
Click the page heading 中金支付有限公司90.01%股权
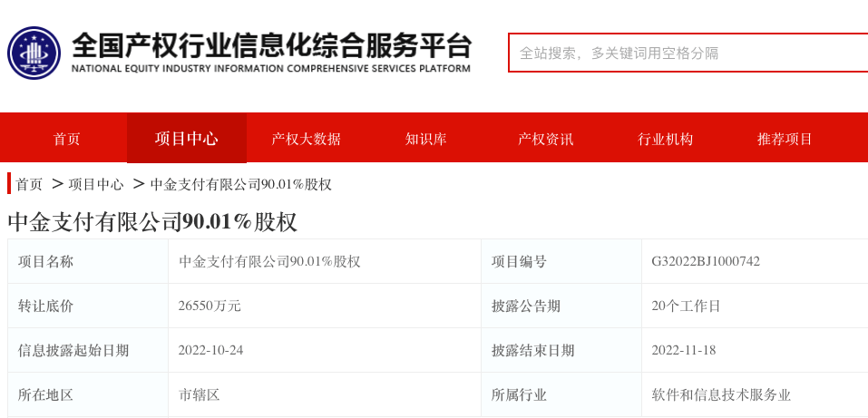click(152, 221)
